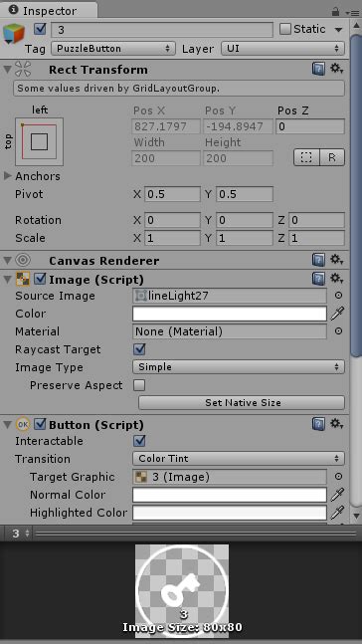
Task: Click the Source Image object picker circle
Action: coord(338,296)
